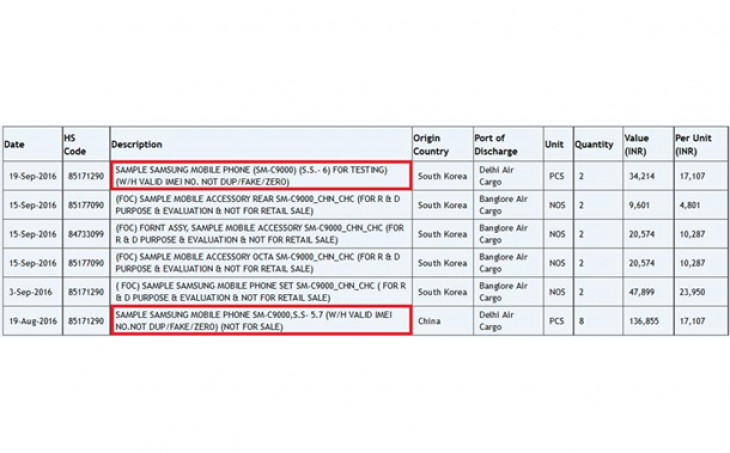Image resolution: width=730 pixels, height=453 pixels.
Task: Select value 47,899 cell
Action: pyautogui.click(x=648, y=292)
